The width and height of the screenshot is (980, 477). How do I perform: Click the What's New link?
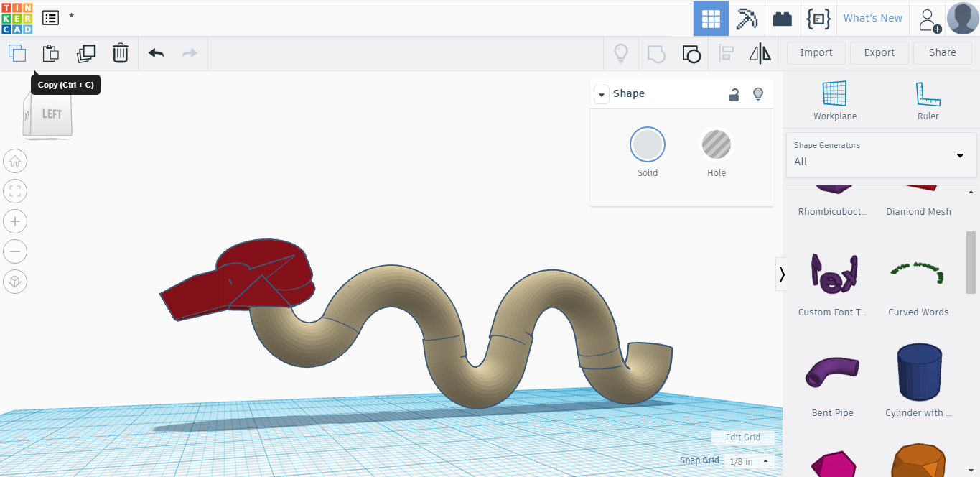pyautogui.click(x=873, y=18)
